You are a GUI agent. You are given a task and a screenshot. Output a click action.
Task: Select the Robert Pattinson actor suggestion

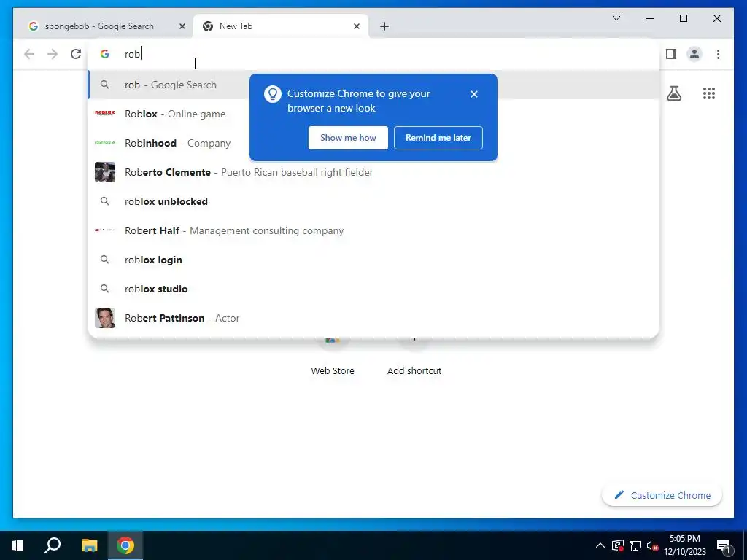tap(374, 318)
